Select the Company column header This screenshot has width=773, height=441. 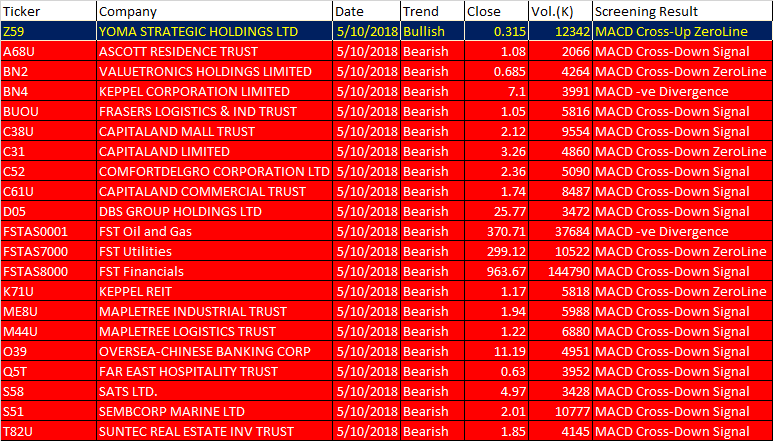pos(214,11)
